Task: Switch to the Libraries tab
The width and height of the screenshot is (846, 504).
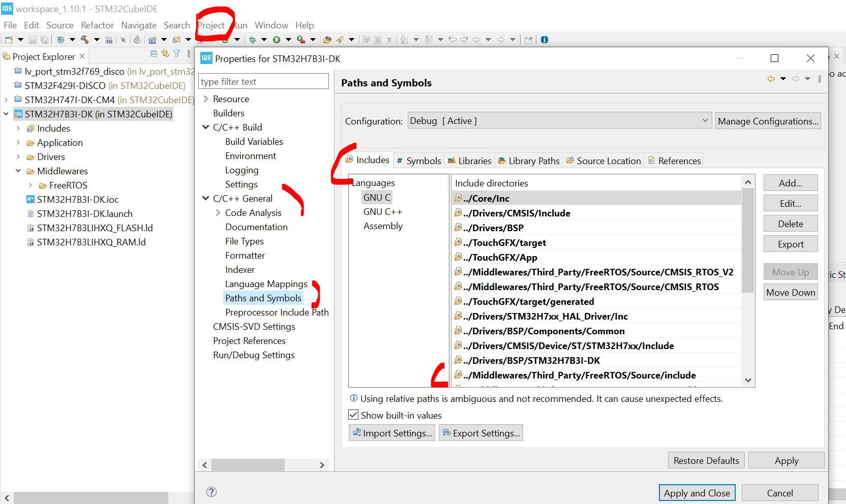Action: coord(469,161)
